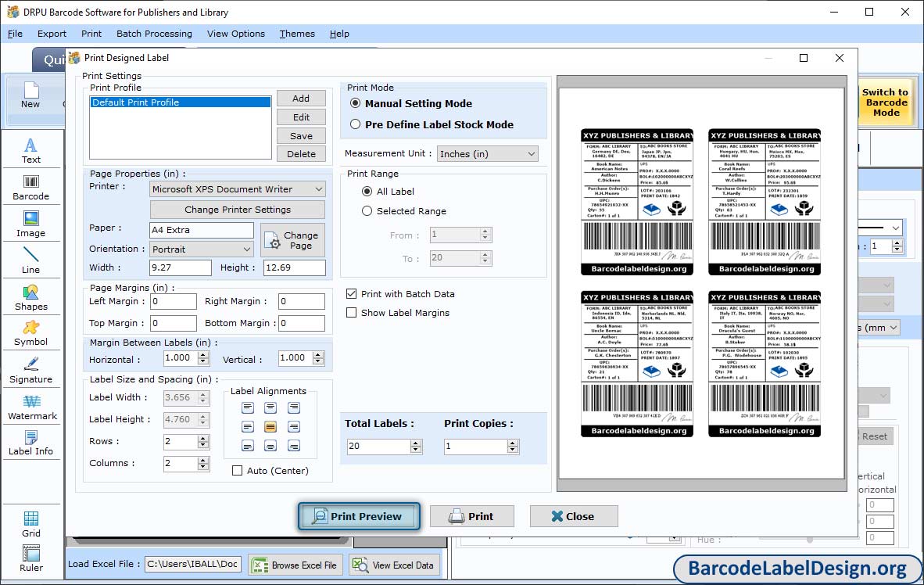Screen dimensions: 924x585
Task: Increase Vertical margin between labels
Action: point(318,355)
